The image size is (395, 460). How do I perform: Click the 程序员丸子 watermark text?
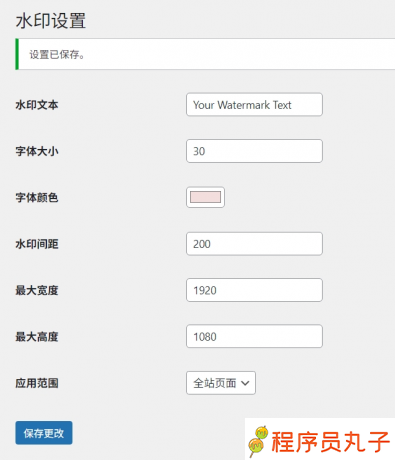[x=330, y=442]
